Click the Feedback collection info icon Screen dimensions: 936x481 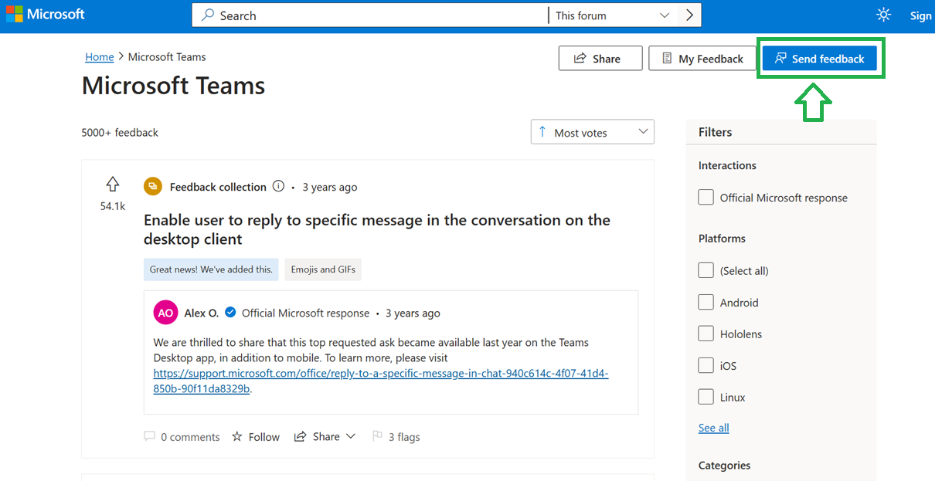click(x=278, y=187)
